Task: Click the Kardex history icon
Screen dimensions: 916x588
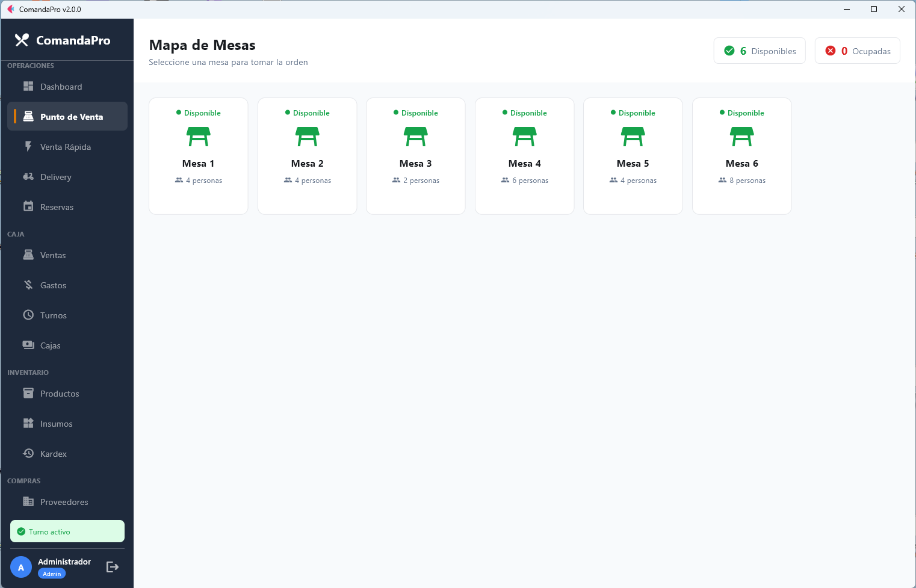Action: tap(28, 453)
